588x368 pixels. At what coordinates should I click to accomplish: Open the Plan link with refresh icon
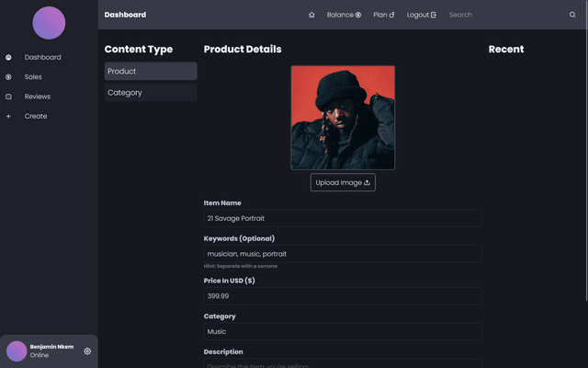coord(384,15)
